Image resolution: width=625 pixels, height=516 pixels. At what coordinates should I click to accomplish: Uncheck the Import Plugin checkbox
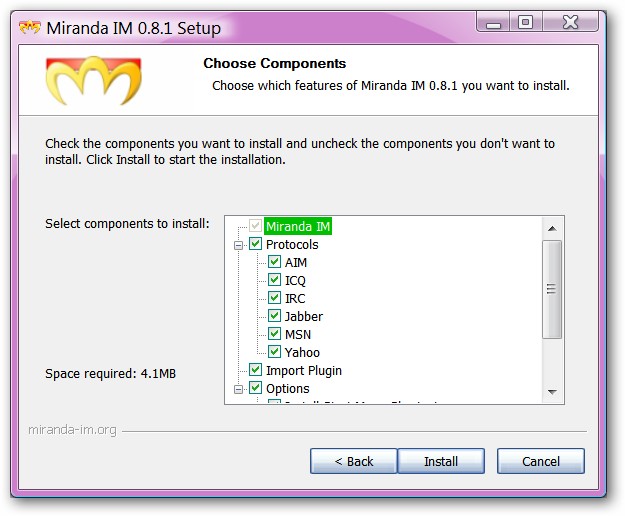(x=255, y=370)
